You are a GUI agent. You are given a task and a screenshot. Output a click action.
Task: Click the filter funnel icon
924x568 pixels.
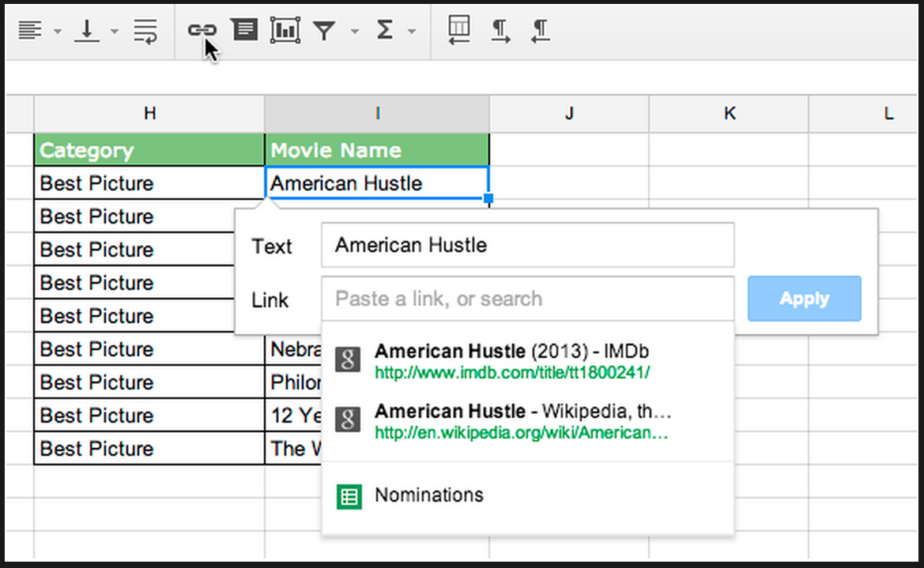click(x=324, y=31)
